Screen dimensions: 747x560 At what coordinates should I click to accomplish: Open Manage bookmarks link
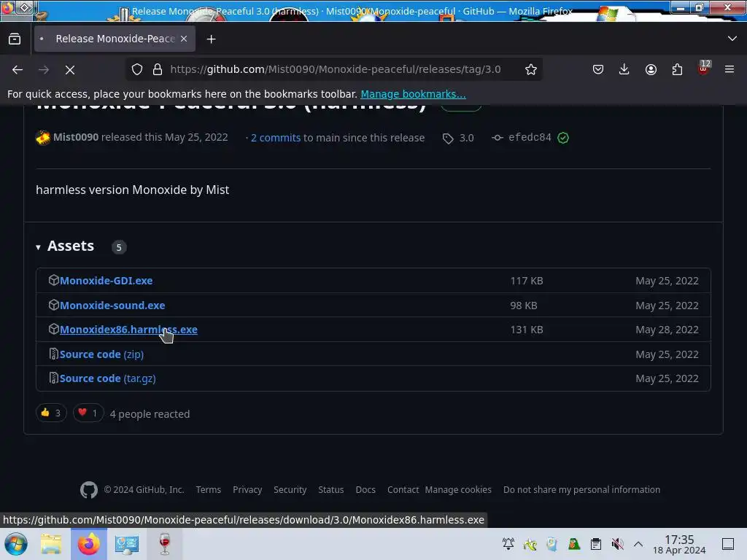[x=413, y=94]
